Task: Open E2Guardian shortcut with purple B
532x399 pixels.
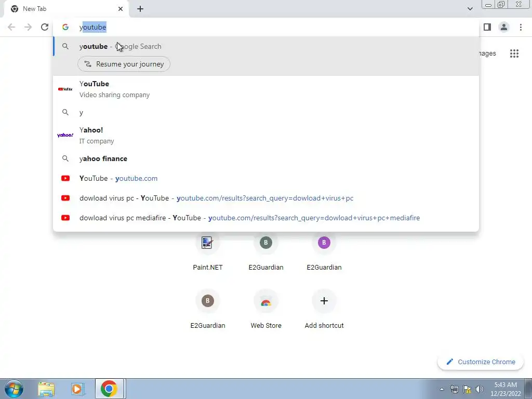Action: 324,251
